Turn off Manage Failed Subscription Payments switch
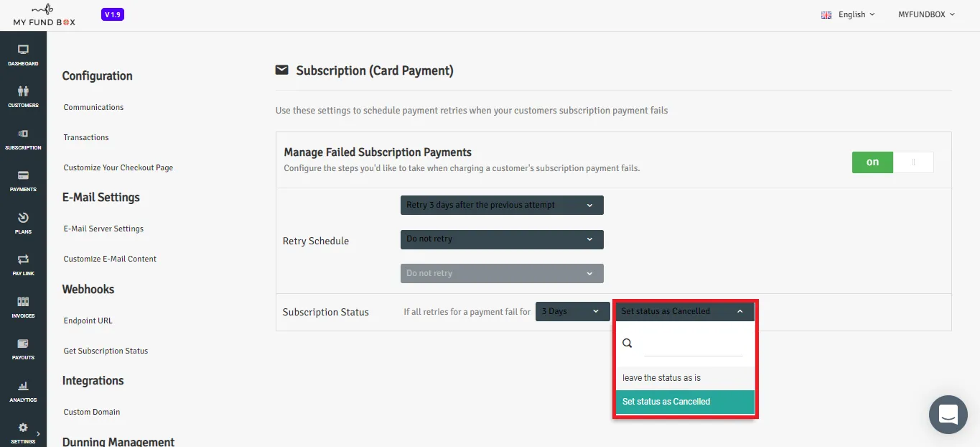The height and width of the screenshot is (447, 980). 892,162
